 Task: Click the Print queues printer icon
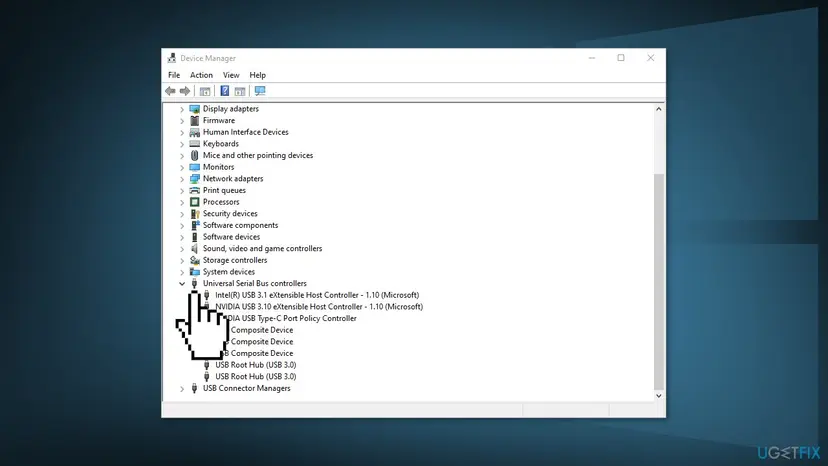click(194, 190)
